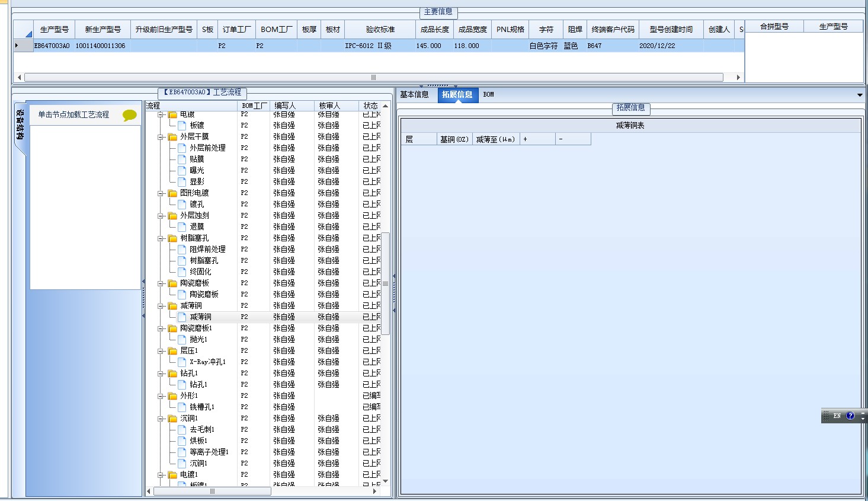868x501 pixels.
Task: Click the page icon beside 退膜
Action: (x=182, y=227)
